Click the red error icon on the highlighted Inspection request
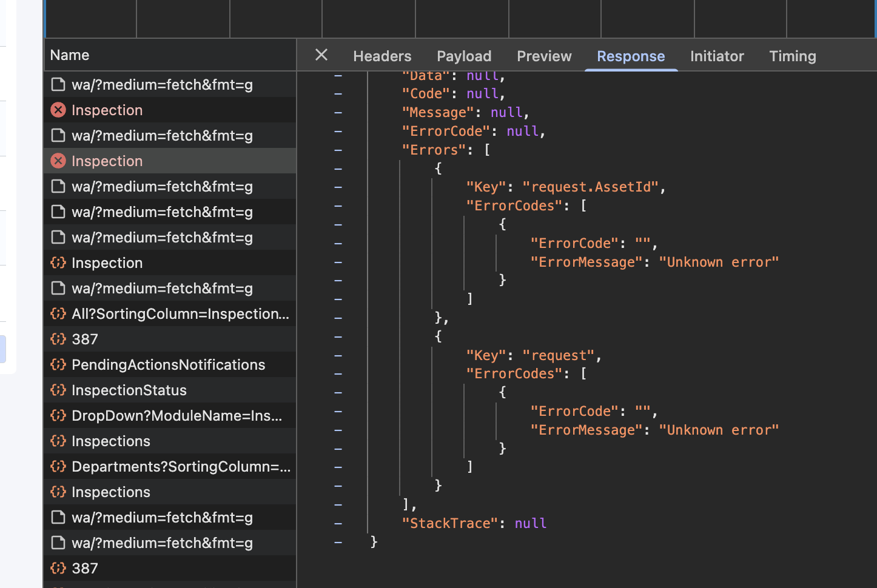The height and width of the screenshot is (588, 877). pos(58,161)
